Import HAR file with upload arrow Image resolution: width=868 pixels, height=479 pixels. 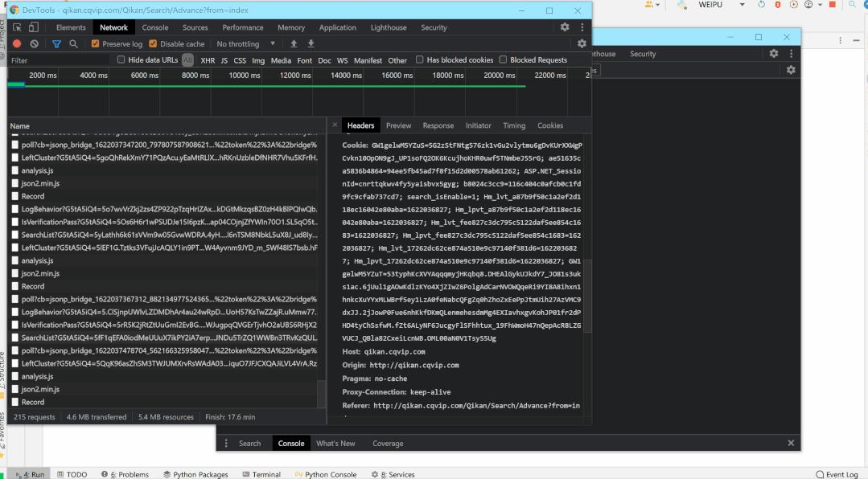294,43
